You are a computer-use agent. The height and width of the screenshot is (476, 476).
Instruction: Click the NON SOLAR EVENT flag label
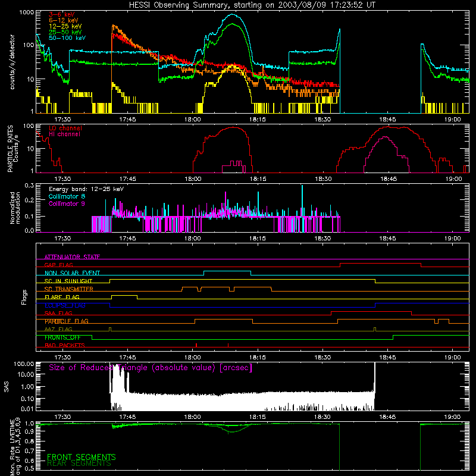pyautogui.click(x=72, y=273)
